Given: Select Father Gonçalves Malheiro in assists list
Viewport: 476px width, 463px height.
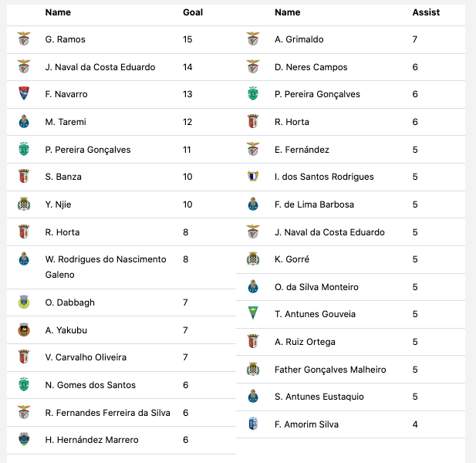Looking at the screenshot, I should click(330, 370).
